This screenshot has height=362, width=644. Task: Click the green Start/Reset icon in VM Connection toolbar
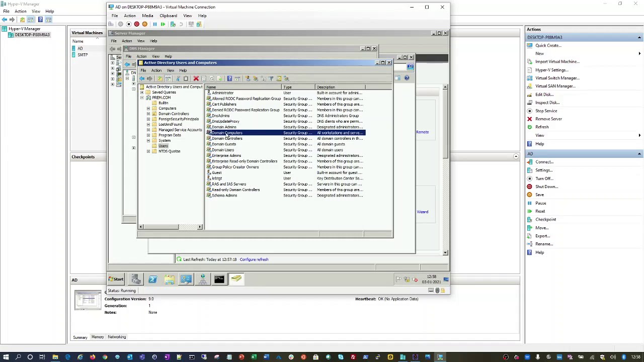[163, 24]
